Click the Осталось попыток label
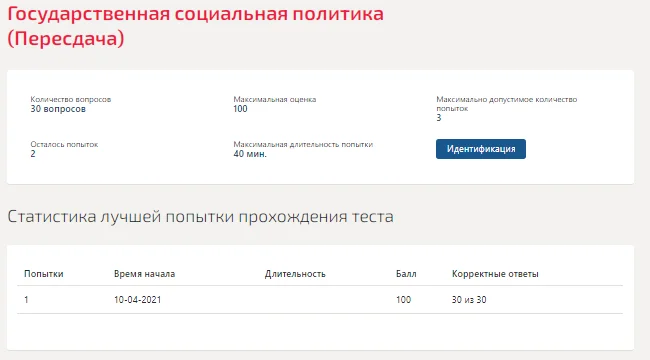 point(64,144)
